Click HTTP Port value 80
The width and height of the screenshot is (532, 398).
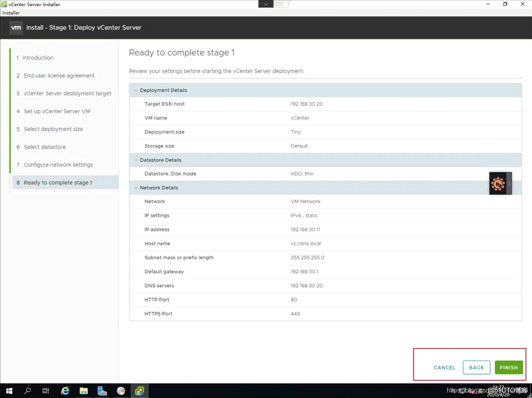(x=294, y=300)
